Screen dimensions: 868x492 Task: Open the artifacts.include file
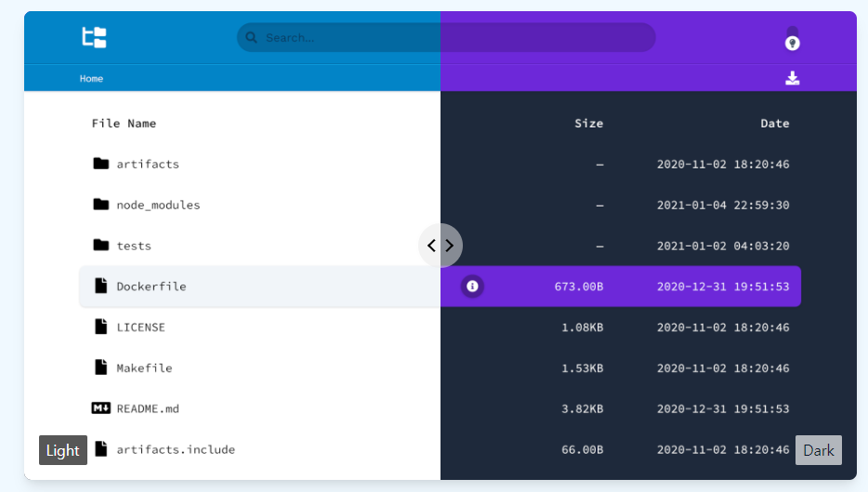coord(176,449)
